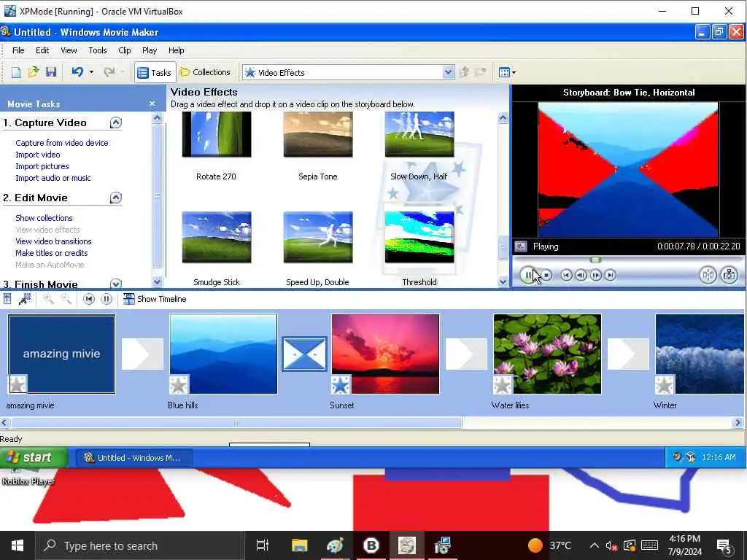Click the Show collections link
Screen dimensions: 747x560
[x=44, y=218]
